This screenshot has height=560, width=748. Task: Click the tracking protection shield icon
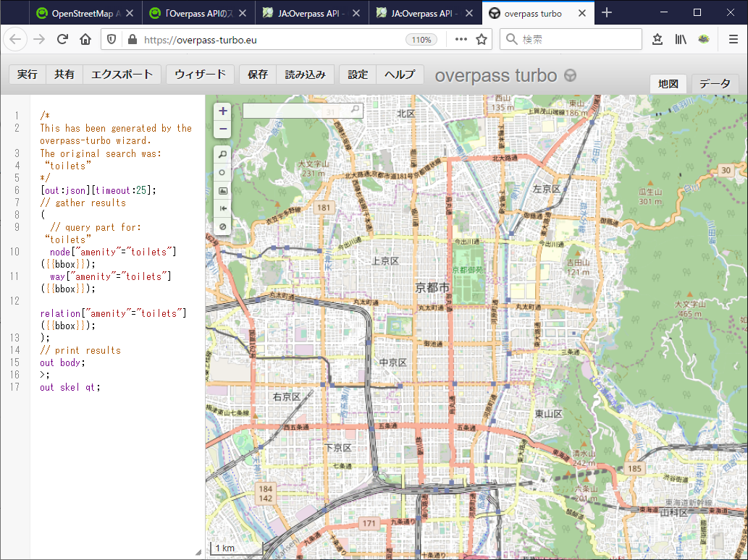(112, 40)
